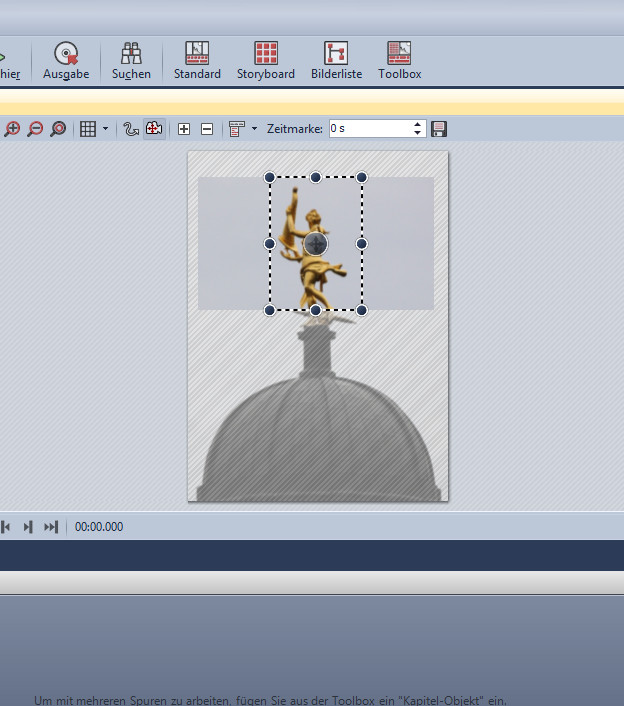Screen dimensions: 624x706
Task: Expand the alignment options dropdown arrow
Action: [x=254, y=129]
